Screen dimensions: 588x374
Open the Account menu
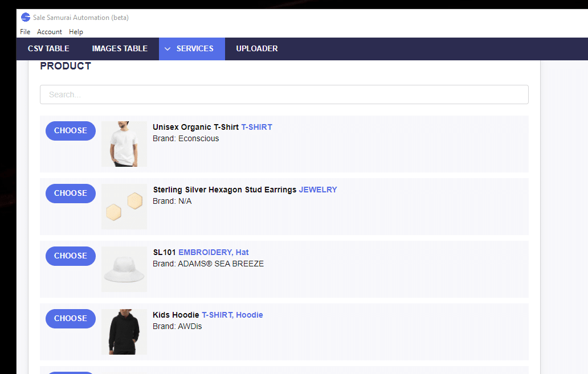click(x=50, y=32)
